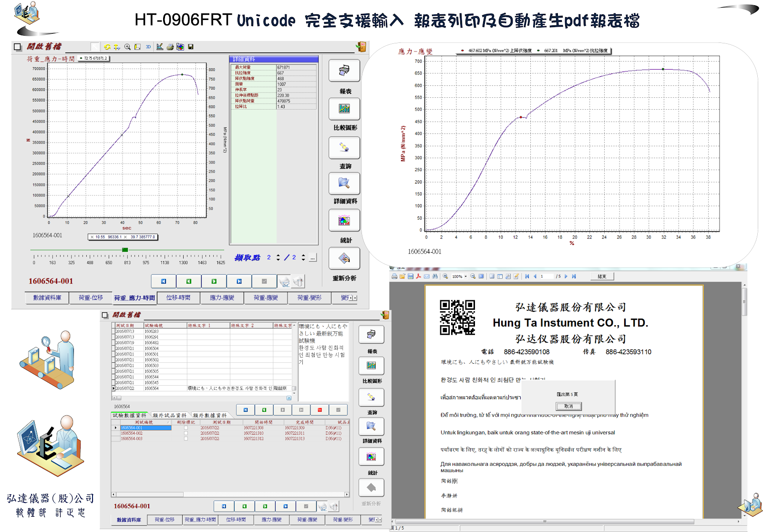Screen dimensions: 763x532
Task: Go to first page in report preview
Action: pyautogui.click(x=527, y=276)
